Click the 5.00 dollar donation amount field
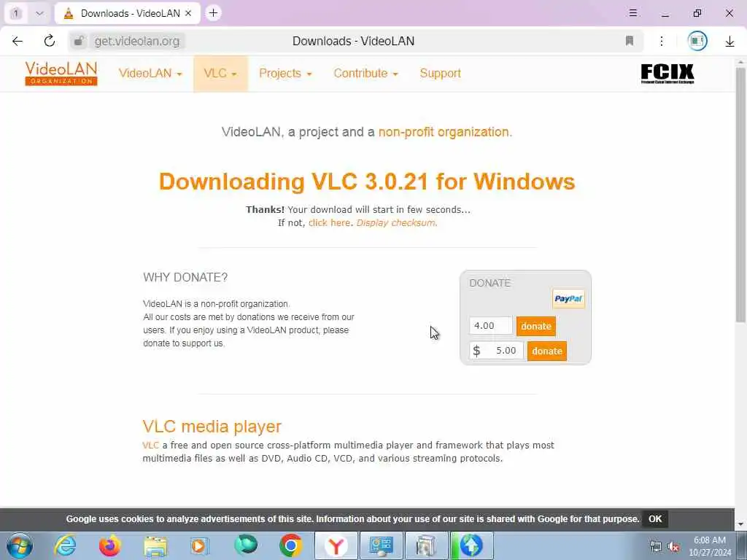 (x=496, y=351)
